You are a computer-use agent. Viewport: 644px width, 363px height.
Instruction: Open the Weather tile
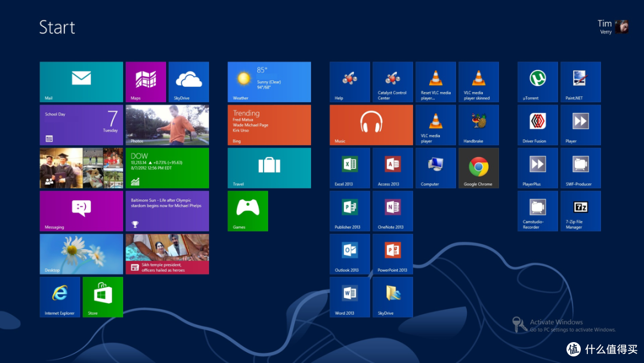[269, 82]
